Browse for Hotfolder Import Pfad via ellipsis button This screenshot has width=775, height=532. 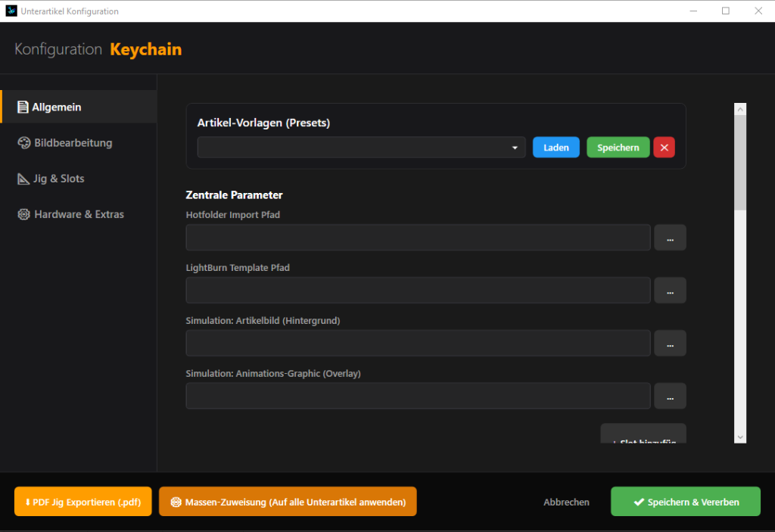tap(670, 238)
